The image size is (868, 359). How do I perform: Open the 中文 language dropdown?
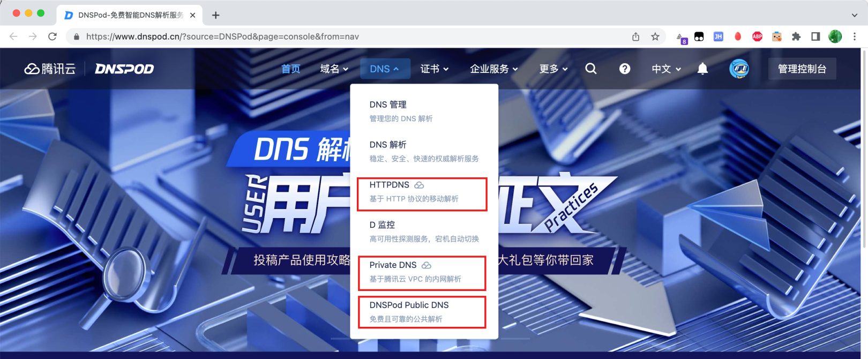[666, 69]
